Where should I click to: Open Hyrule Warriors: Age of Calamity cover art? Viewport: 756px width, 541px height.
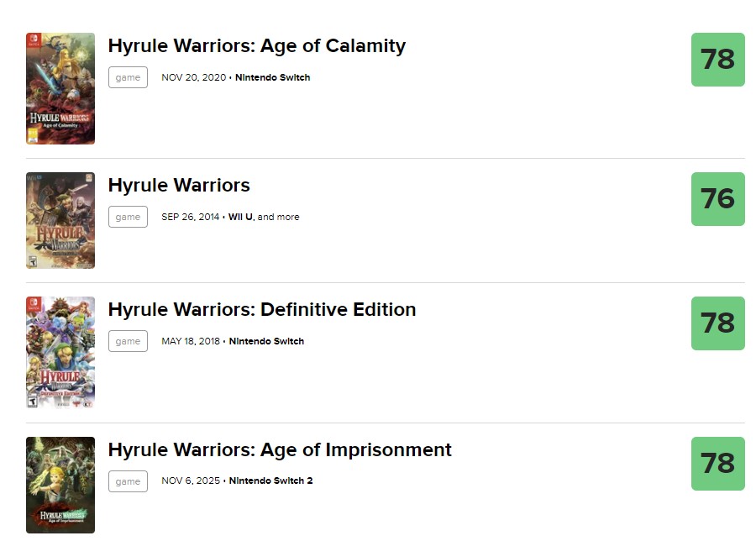[60, 88]
